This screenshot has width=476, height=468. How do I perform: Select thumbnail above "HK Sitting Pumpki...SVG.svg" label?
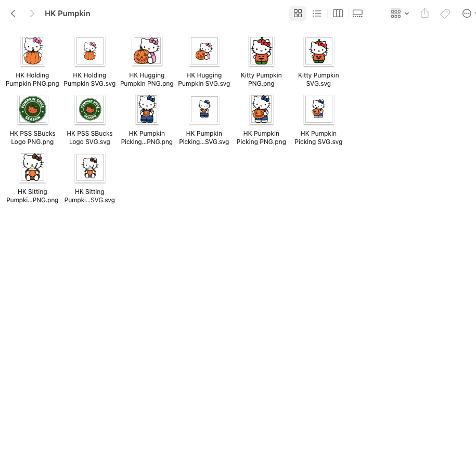(90, 167)
